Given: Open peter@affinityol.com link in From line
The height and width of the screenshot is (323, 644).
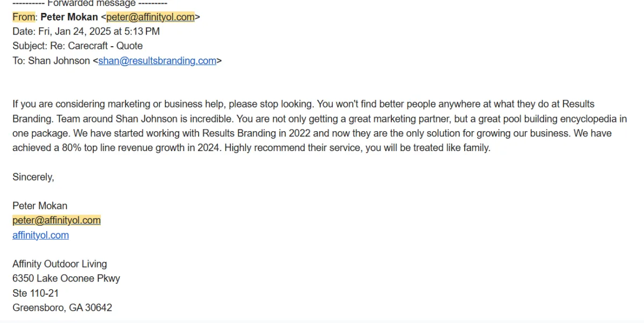Looking at the screenshot, I should tap(150, 17).
